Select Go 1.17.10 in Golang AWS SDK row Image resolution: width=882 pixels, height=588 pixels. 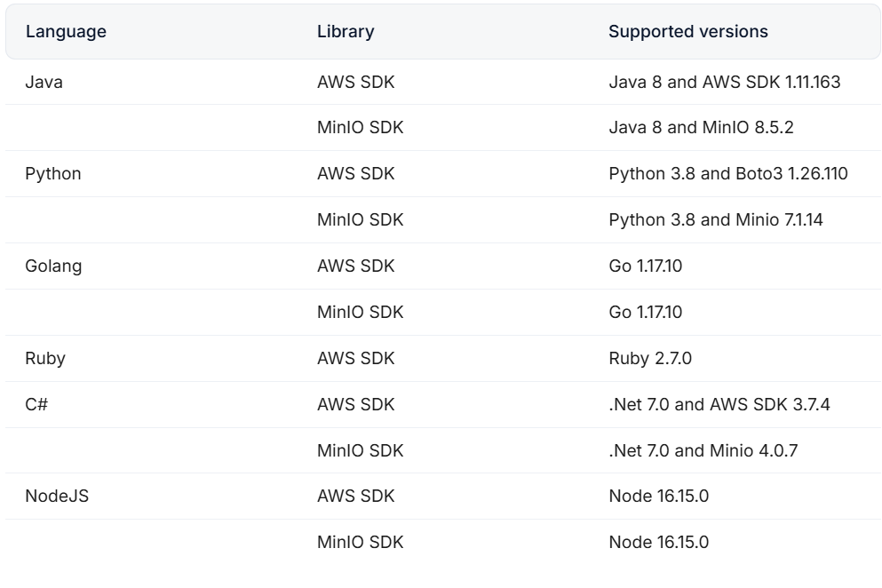(x=645, y=266)
